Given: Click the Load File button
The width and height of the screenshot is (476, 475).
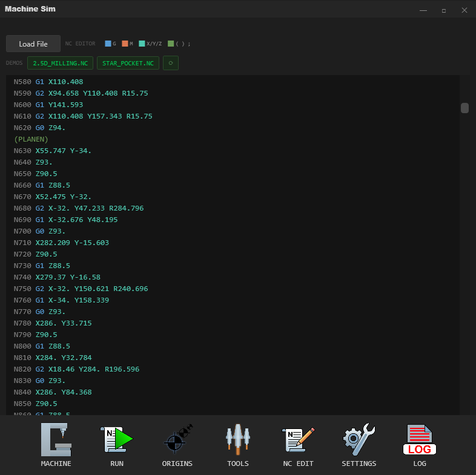Looking at the screenshot, I should (x=33, y=44).
